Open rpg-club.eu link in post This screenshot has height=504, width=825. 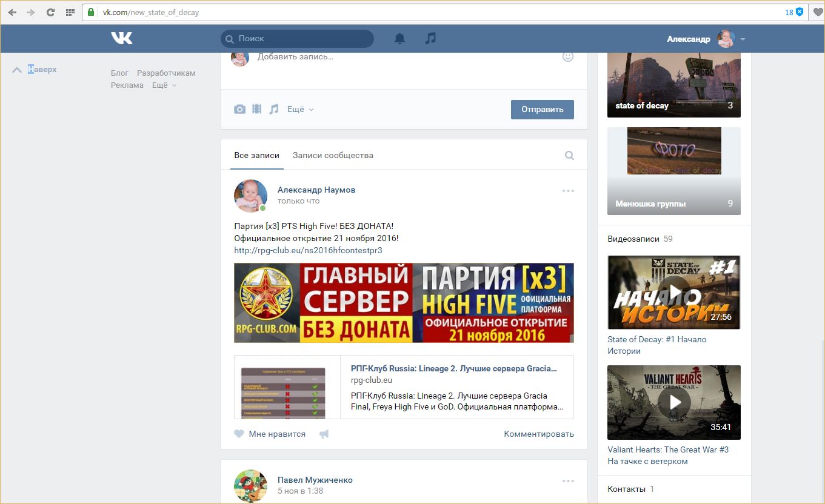click(308, 250)
